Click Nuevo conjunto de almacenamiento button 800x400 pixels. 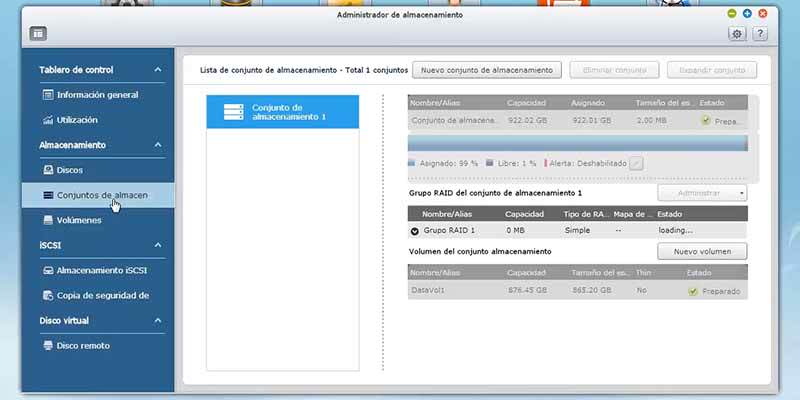click(487, 70)
